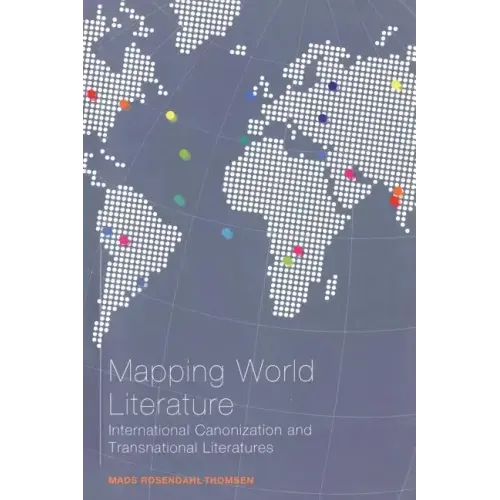Viewport: 500px width, 500px height.
Task: Click the subtitle line "Transnational Literatures"
Action: (191, 447)
